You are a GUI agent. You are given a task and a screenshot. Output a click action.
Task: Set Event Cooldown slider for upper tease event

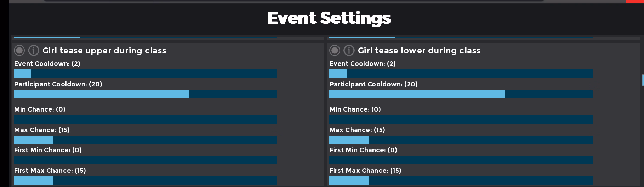[146, 74]
